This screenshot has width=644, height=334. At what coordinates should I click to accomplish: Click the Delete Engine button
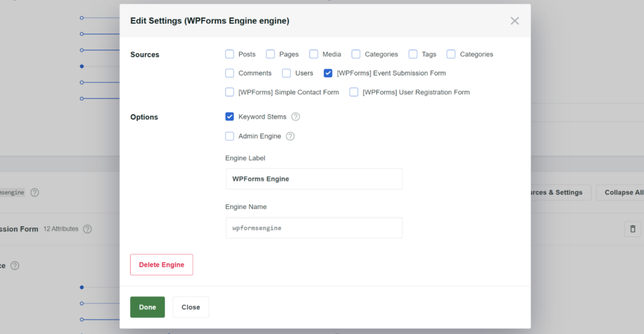(161, 265)
